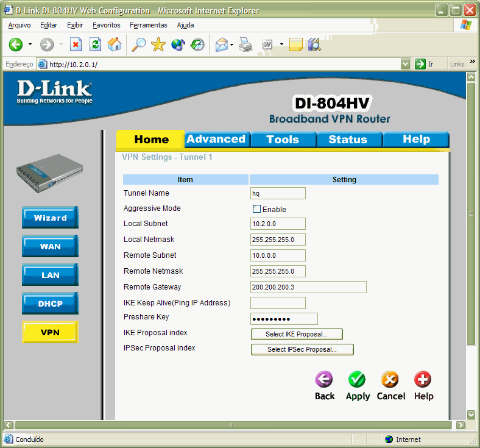Click the browser Refresh toolbar icon

click(x=95, y=44)
